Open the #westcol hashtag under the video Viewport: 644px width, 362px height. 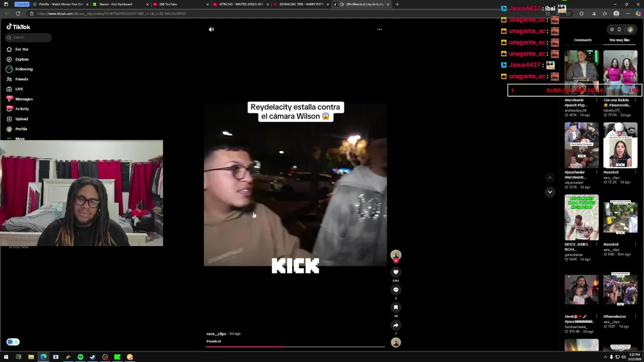click(213, 341)
